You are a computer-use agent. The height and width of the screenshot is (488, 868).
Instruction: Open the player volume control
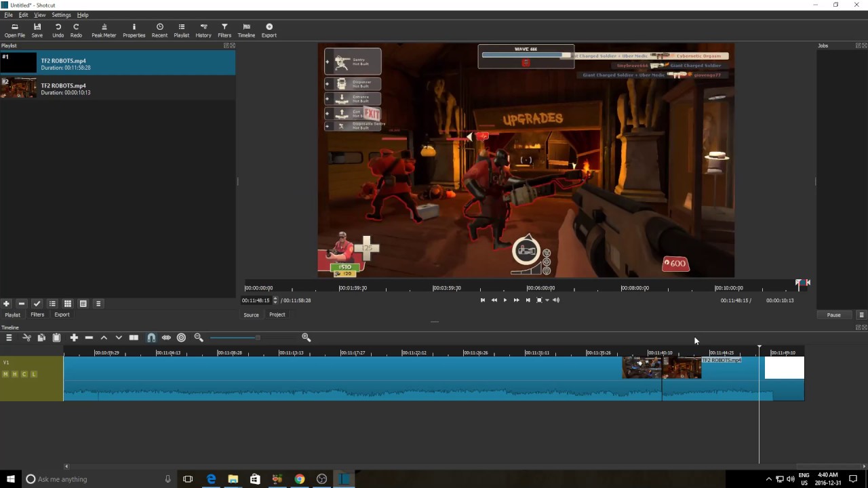556,300
